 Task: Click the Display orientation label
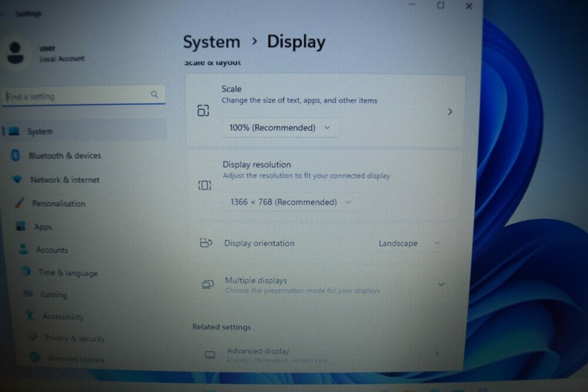pos(259,243)
